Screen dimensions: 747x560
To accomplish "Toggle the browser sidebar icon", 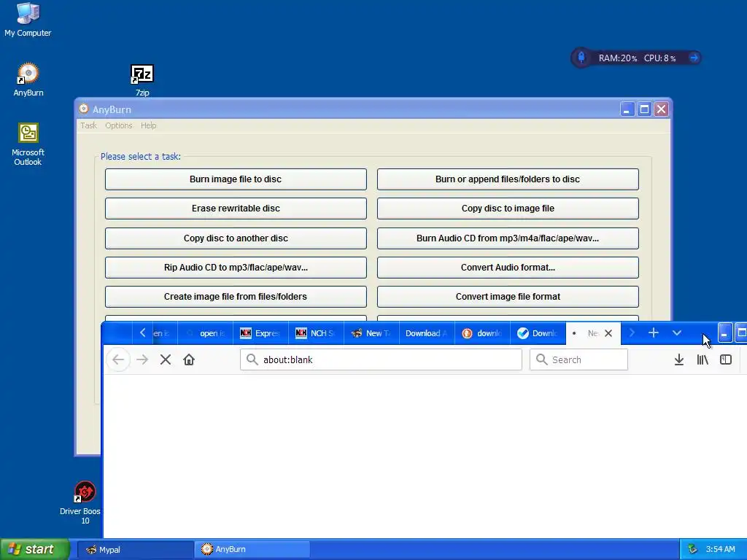I will coord(726,359).
